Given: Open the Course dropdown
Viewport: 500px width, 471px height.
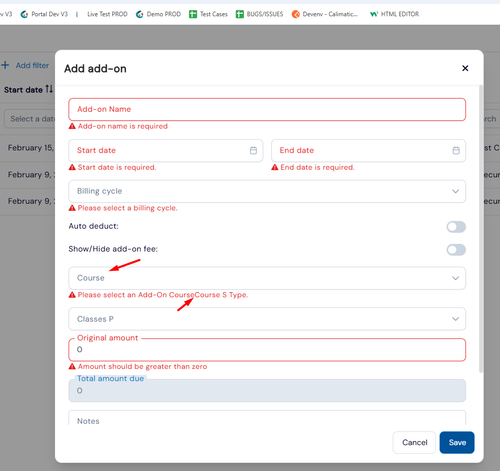Looking at the screenshot, I should tap(267, 278).
